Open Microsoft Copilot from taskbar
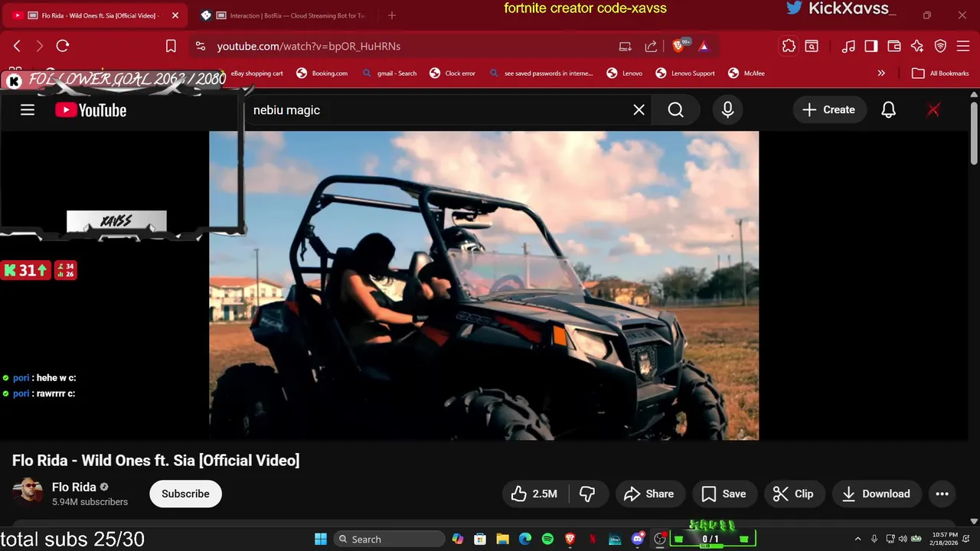Screen dimensions: 980x551 (x=458, y=539)
